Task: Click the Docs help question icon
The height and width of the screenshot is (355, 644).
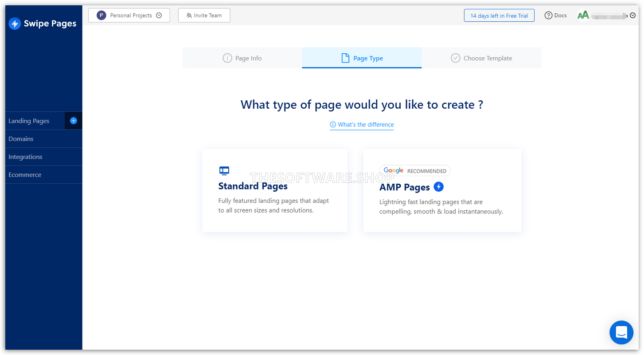Action: (x=548, y=16)
